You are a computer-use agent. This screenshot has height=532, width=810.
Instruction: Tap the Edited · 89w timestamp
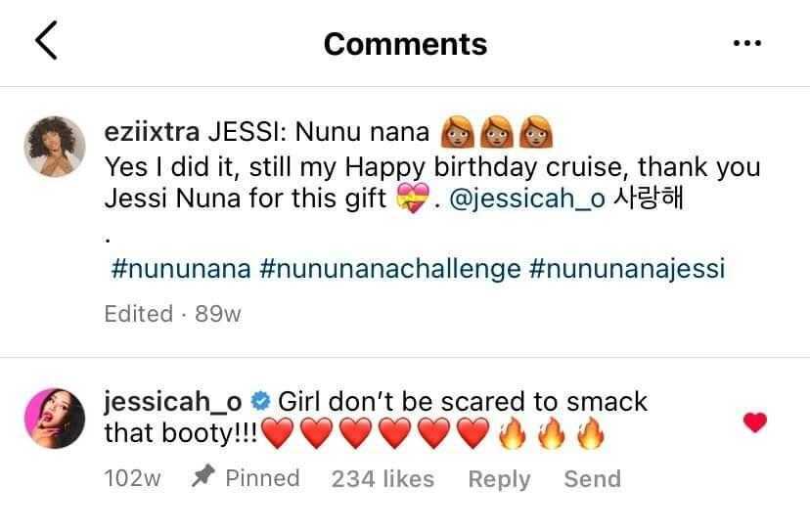[x=172, y=313]
